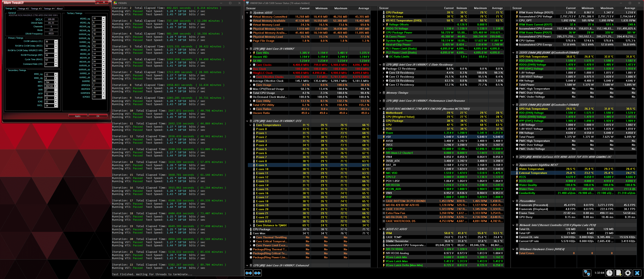Click HWiNFO blue X close-sensors icon
This screenshot has width=644, height=279.
(x=637, y=273)
